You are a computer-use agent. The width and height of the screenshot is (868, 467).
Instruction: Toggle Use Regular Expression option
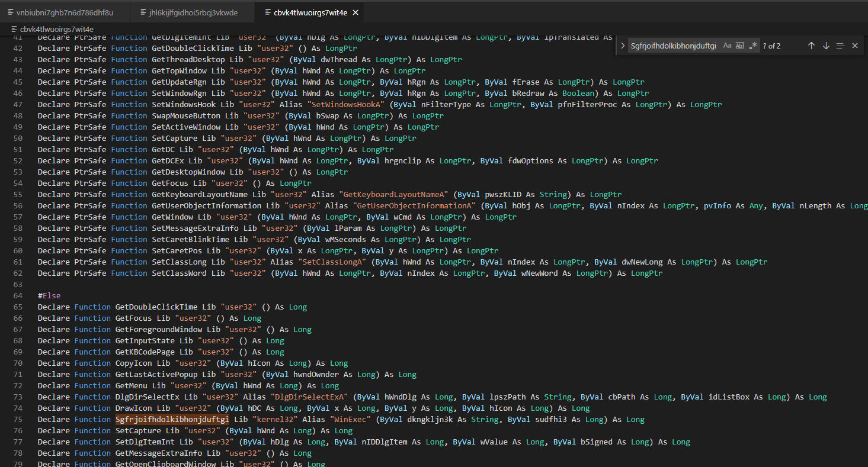pos(752,46)
